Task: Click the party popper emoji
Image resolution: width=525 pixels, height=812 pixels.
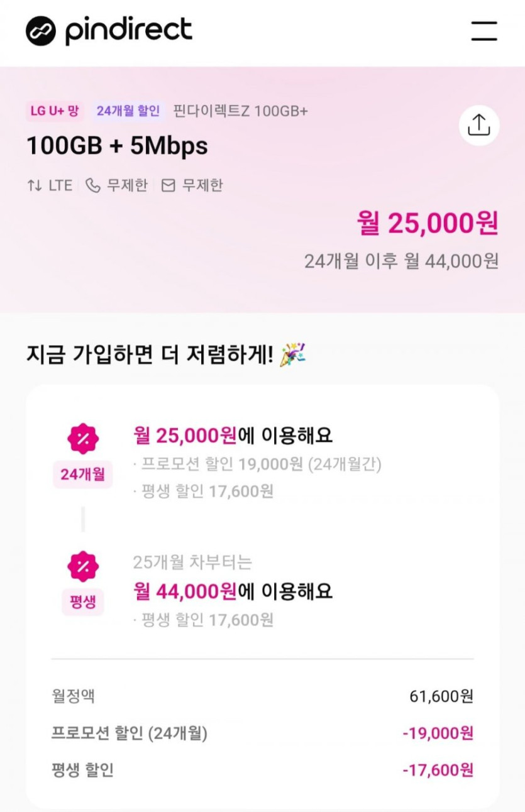Action: (x=292, y=355)
